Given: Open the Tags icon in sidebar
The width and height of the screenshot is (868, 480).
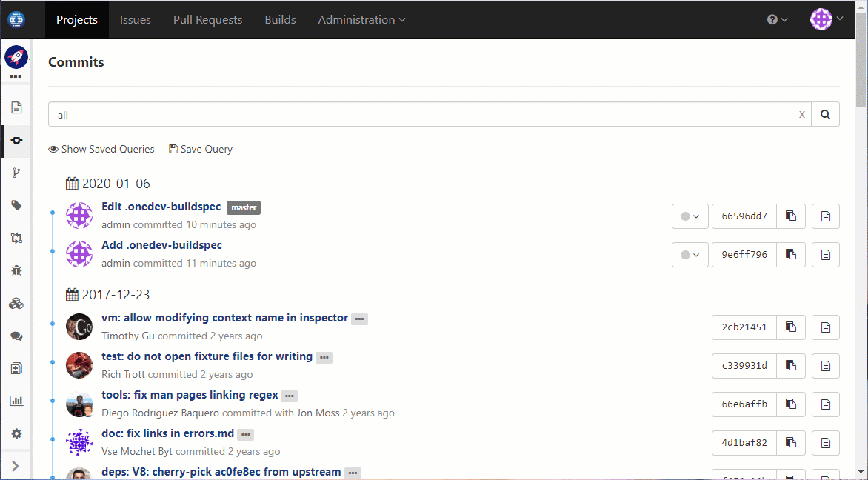Looking at the screenshot, I should pyautogui.click(x=16, y=205).
